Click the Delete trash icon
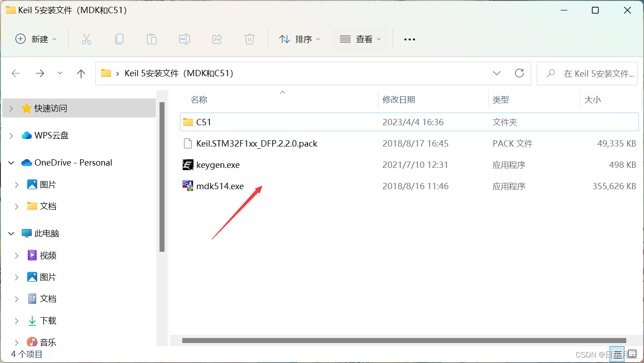Image resolution: width=644 pixels, height=363 pixels. click(x=250, y=39)
